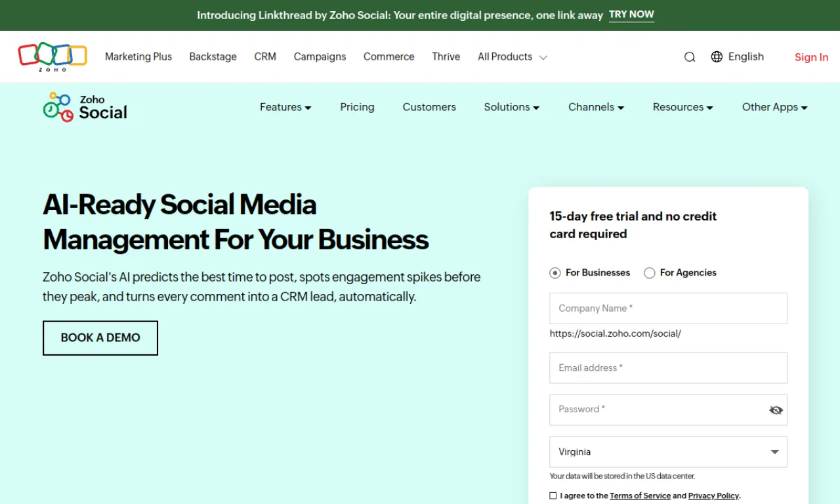Open the Thrive menu item
Screen dimensions: 840x504
(x=446, y=57)
